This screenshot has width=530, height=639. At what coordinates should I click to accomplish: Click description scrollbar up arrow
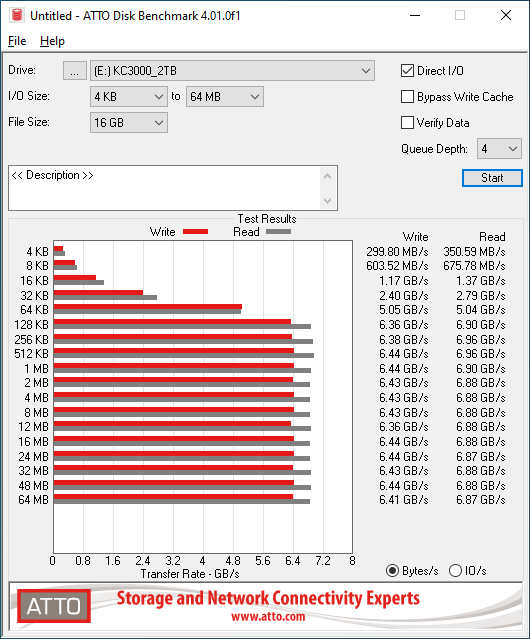click(328, 176)
